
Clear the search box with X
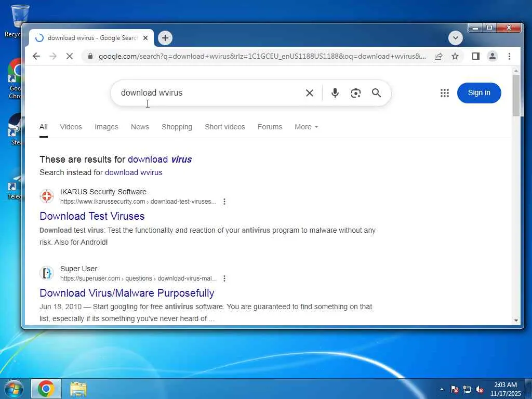310,93
